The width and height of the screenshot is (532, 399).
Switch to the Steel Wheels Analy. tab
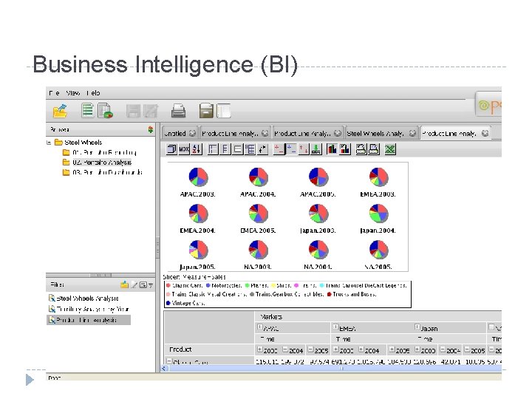coord(381,133)
